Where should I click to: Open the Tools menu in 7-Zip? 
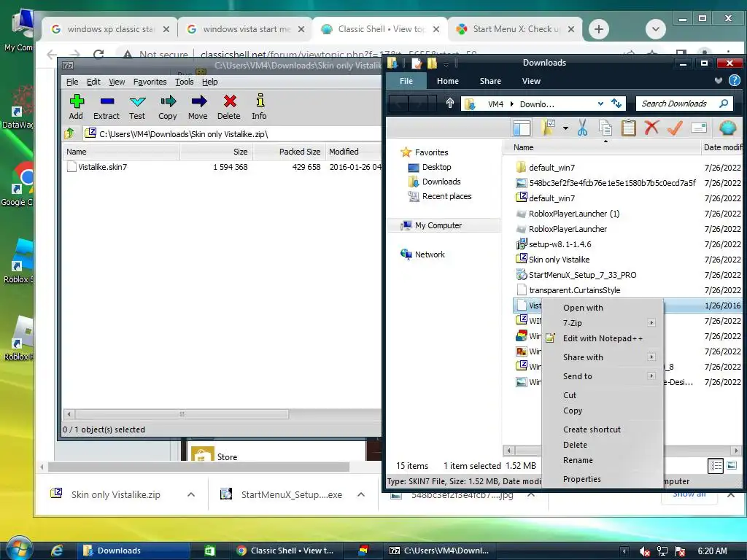click(x=185, y=82)
